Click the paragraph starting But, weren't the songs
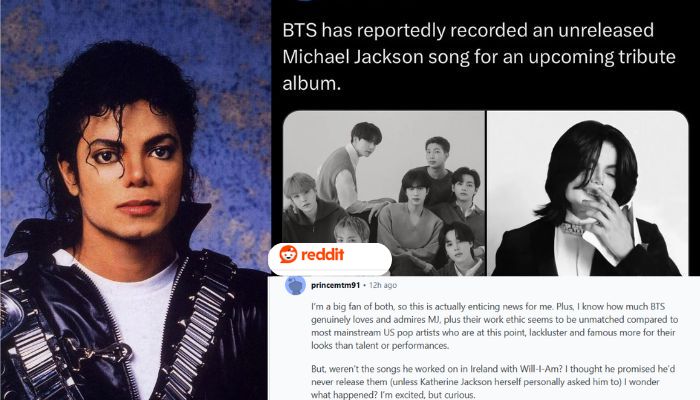 click(x=493, y=382)
